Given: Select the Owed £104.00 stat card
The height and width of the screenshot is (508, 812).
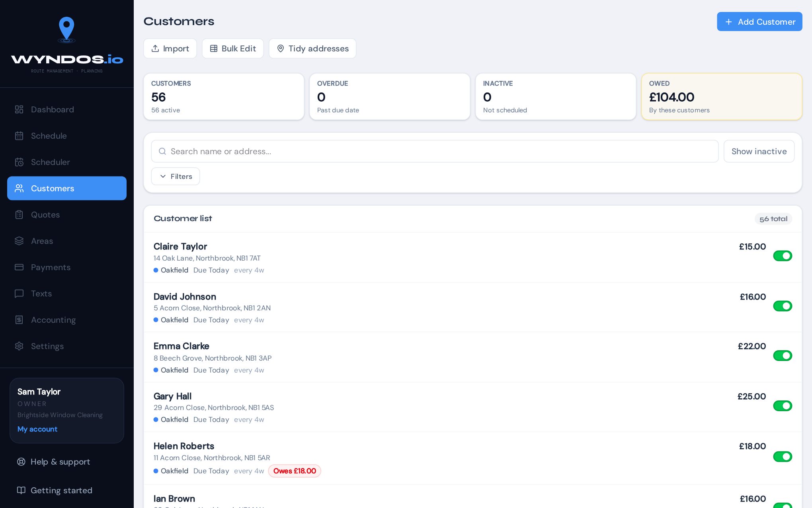Looking at the screenshot, I should point(722,96).
